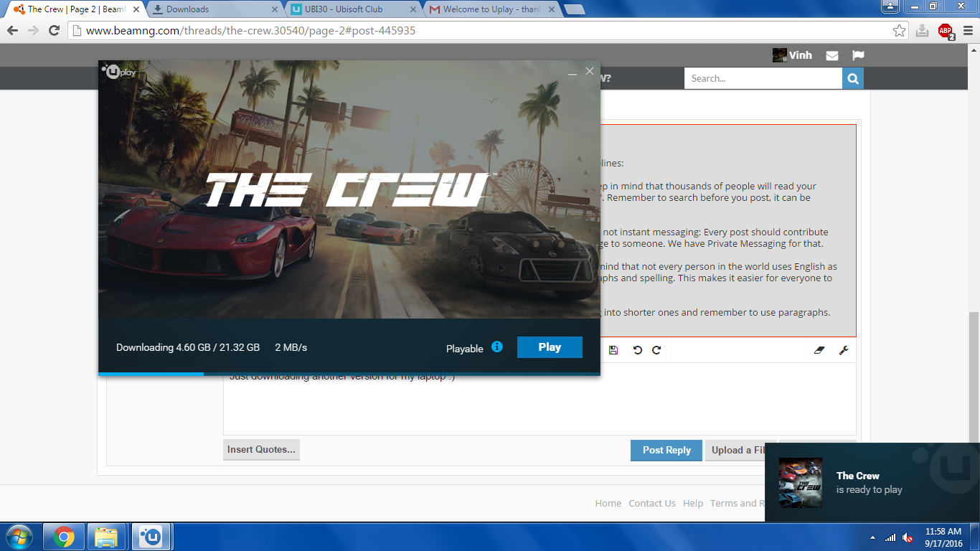The width and height of the screenshot is (980, 551).
Task: Click the Upload a File button
Action: click(740, 451)
